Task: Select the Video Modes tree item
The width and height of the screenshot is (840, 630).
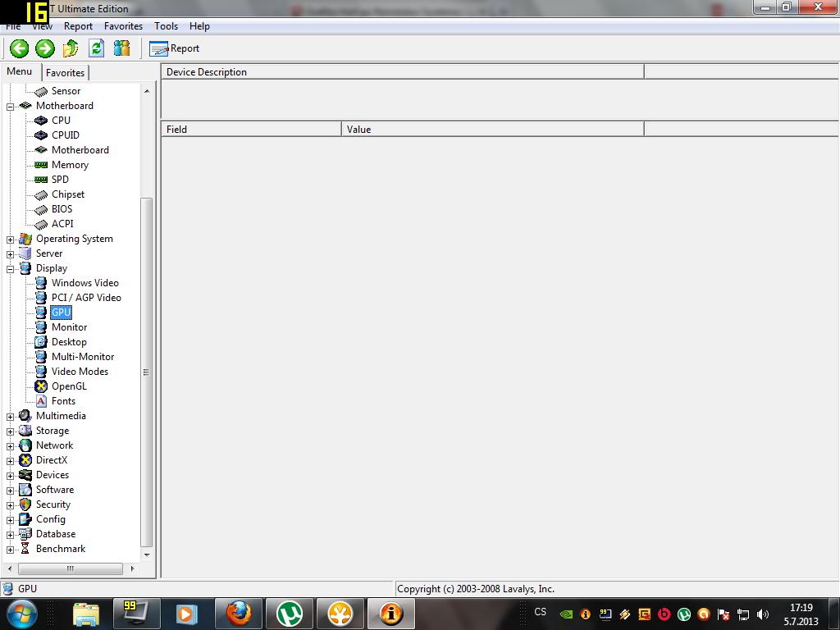Action: 80,372
